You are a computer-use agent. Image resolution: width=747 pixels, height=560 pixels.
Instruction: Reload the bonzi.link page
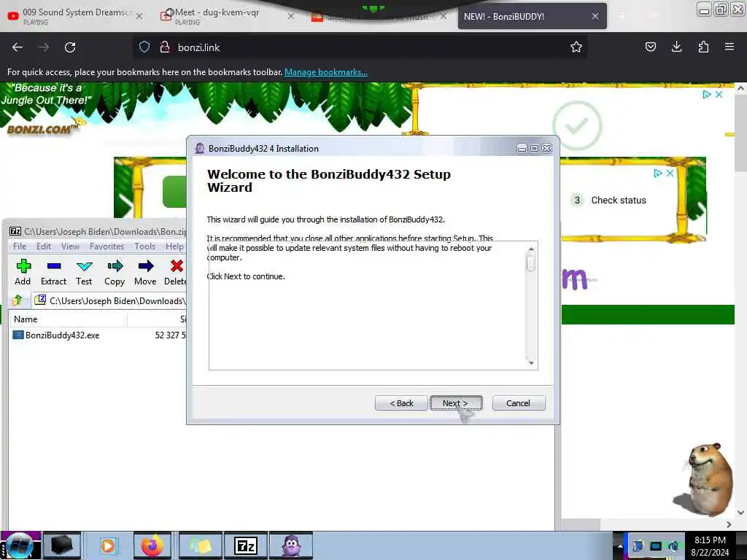click(x=70, y=47)
